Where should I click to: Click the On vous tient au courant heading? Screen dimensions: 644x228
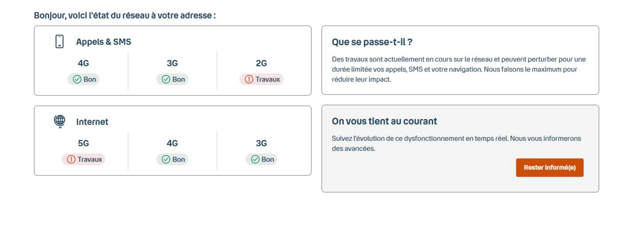pyautogui.click(x=384, y=121)
